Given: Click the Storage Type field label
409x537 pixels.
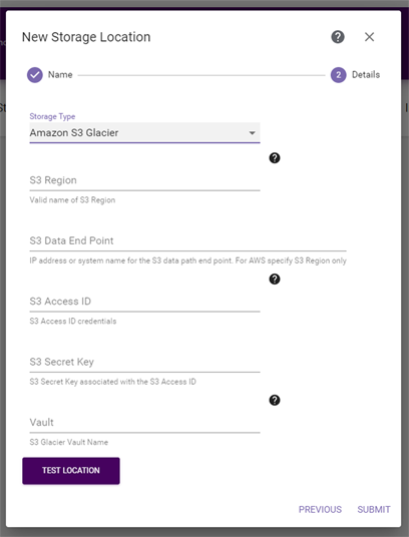Looking at the screenshot, I should click(52, 116).
